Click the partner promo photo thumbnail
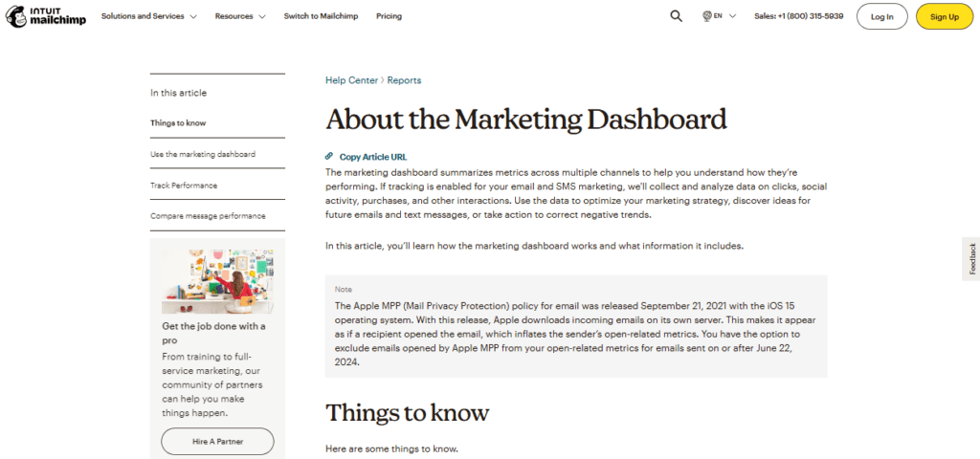The image size is (980, 459). point(217,281)
